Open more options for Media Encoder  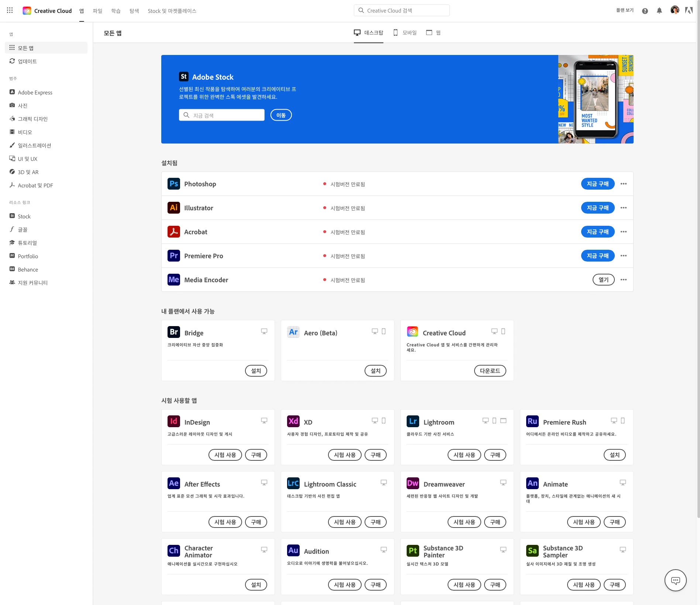[x=624, y=280]
